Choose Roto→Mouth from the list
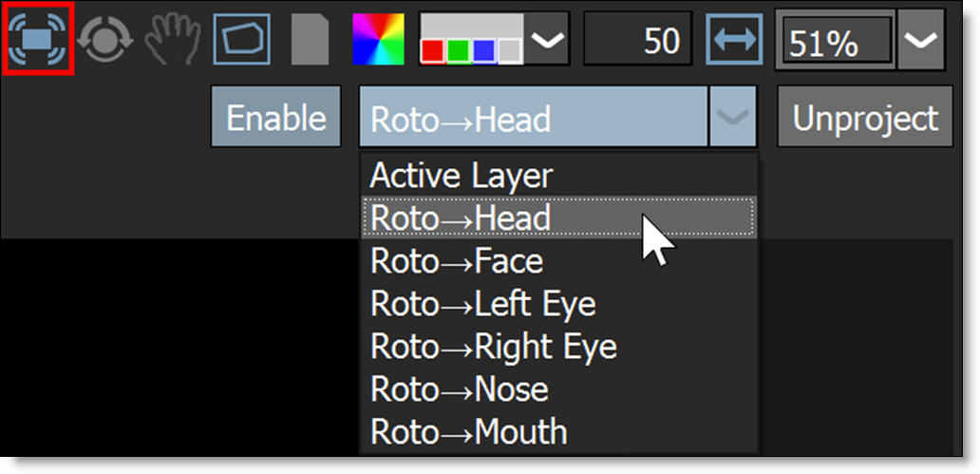 pos(468,432)
